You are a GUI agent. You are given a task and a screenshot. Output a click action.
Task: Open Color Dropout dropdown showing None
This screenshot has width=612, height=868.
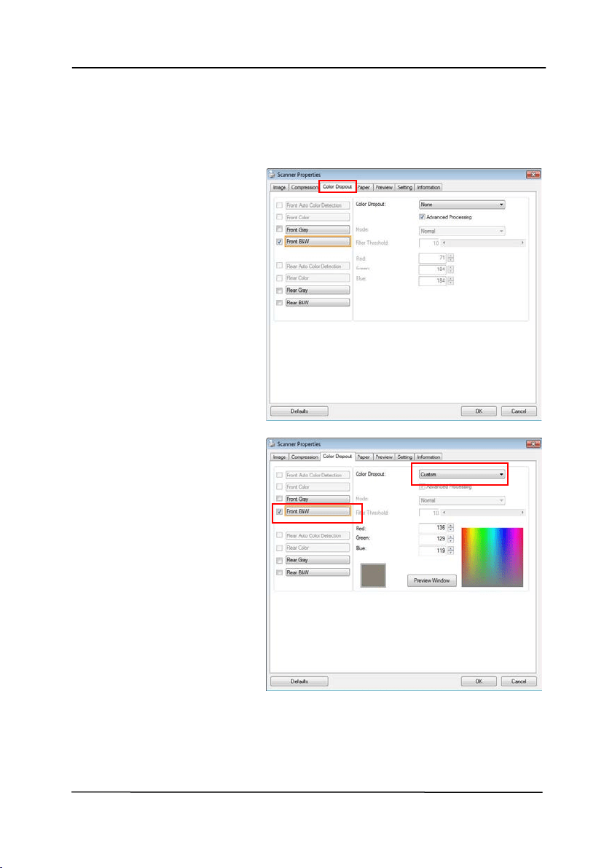[462, 205]
